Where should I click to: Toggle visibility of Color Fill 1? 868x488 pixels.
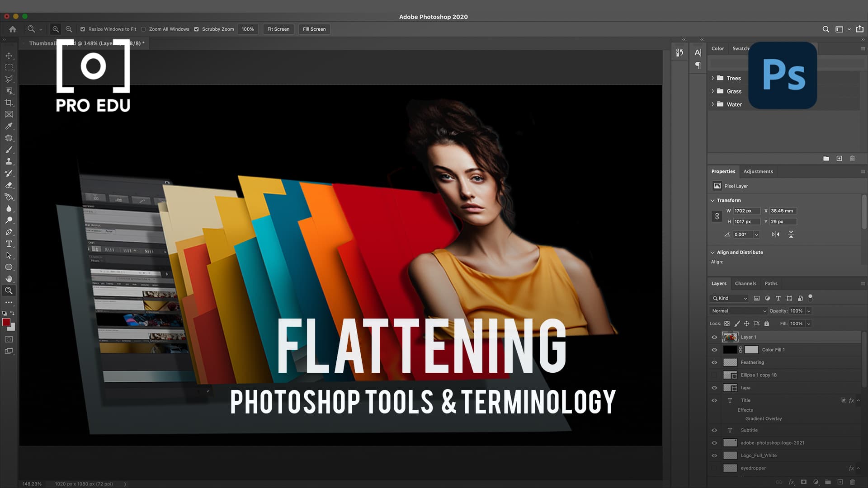pyautogui.click(x=714, y=350)
